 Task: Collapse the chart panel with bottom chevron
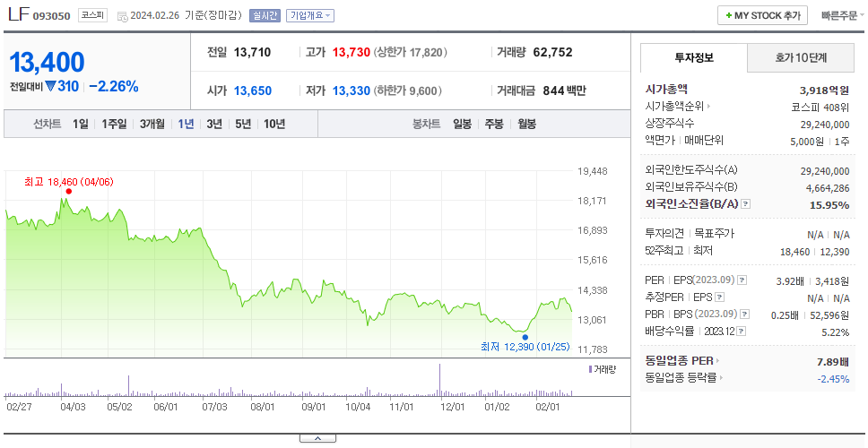pyautogui.click(x=317, y=438)
